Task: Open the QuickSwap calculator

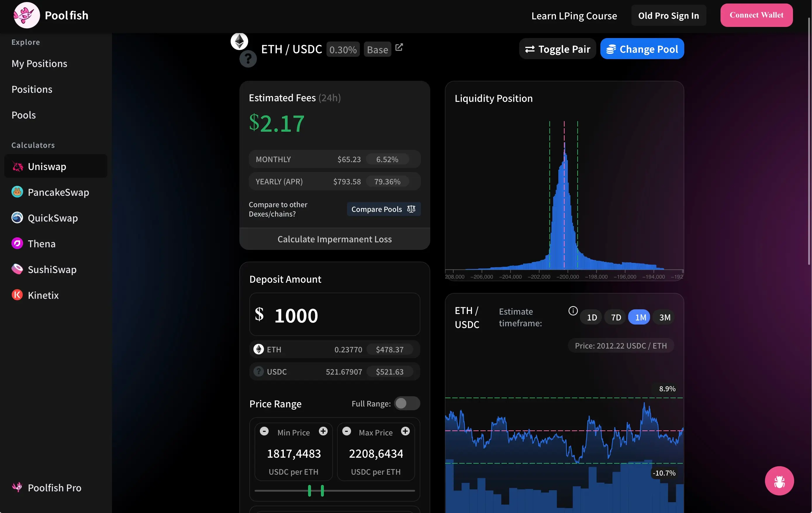Action: [52, 218]
